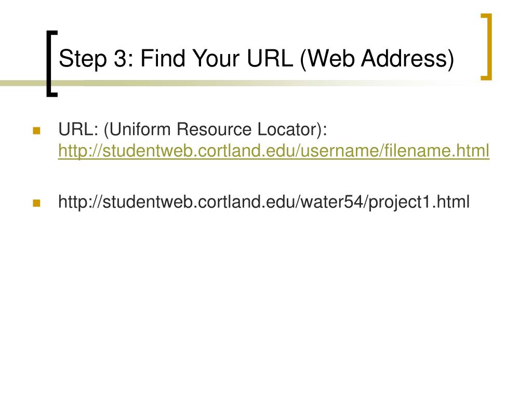Click the gold bullet beside water54 URL
532x399 pixels.
(37, 203)
